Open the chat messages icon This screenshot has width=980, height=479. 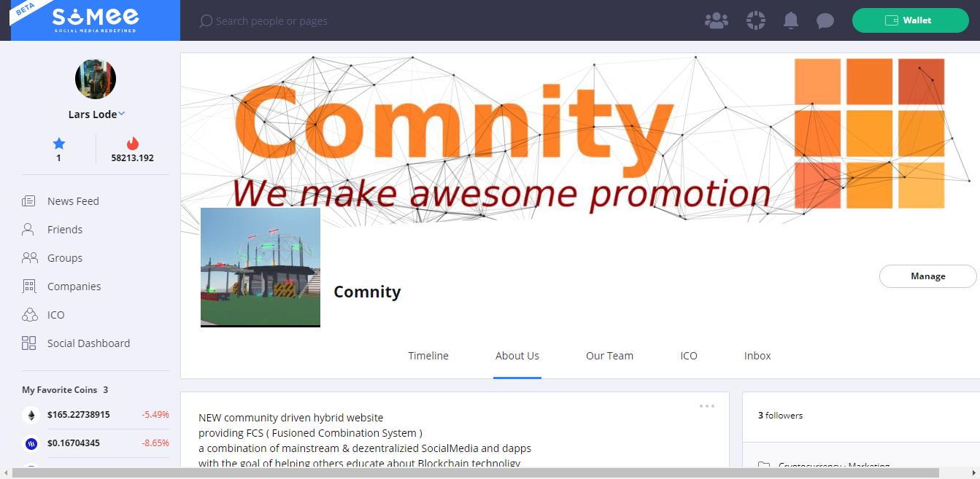coord(825,20)
